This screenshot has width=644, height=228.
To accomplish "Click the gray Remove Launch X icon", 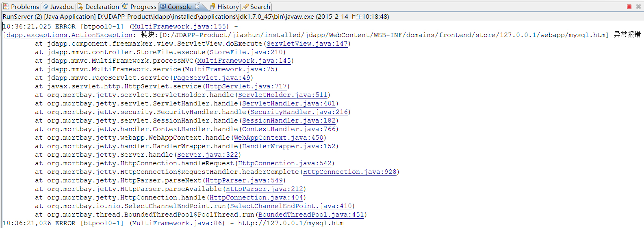I will (638, 7).
